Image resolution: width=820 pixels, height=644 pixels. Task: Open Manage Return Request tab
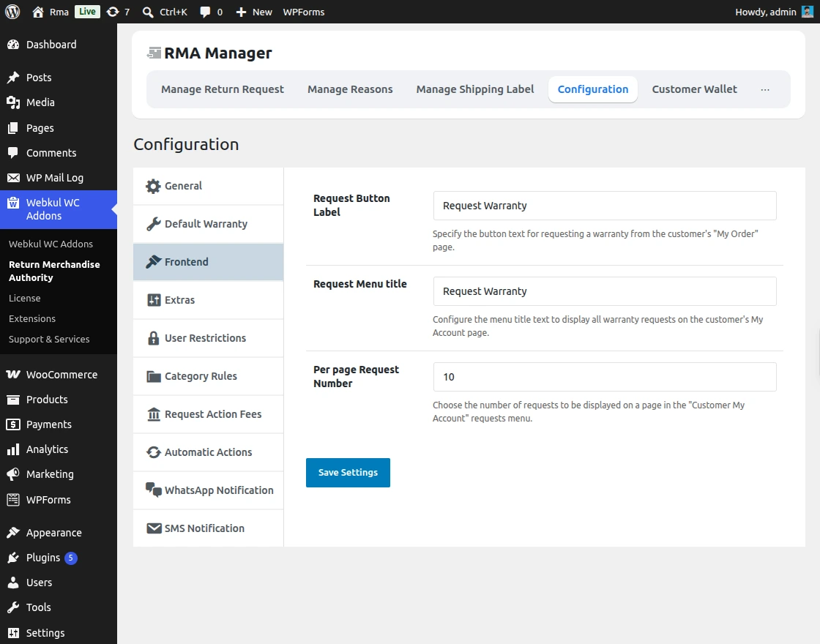pos(223,89)
